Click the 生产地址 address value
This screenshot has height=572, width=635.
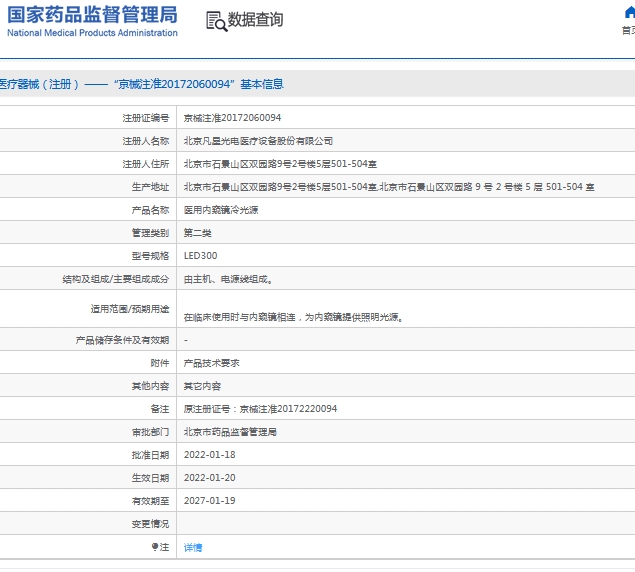click(x=389, y=187)
